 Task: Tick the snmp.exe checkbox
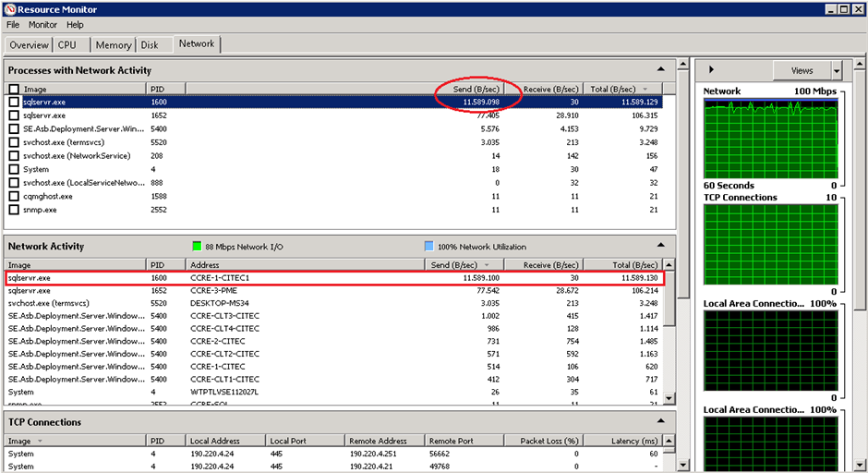coord(14,210)
